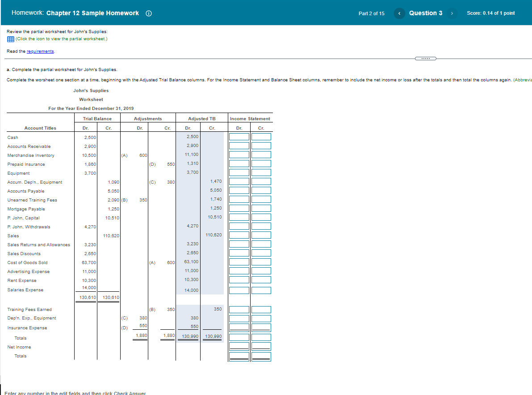Click Sales Income Statement Dr. field

[x=239, y=235]
